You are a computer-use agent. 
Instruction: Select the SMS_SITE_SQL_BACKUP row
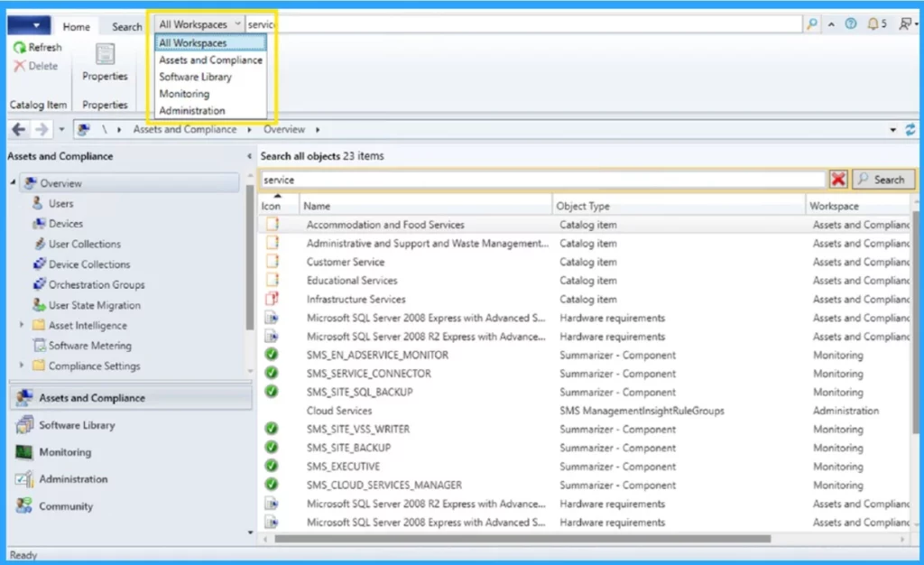(585, 392)
